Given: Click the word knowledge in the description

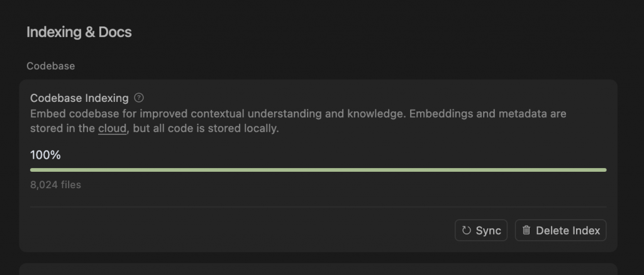Looking at the screenshot, I should click(x=377, y=113).
